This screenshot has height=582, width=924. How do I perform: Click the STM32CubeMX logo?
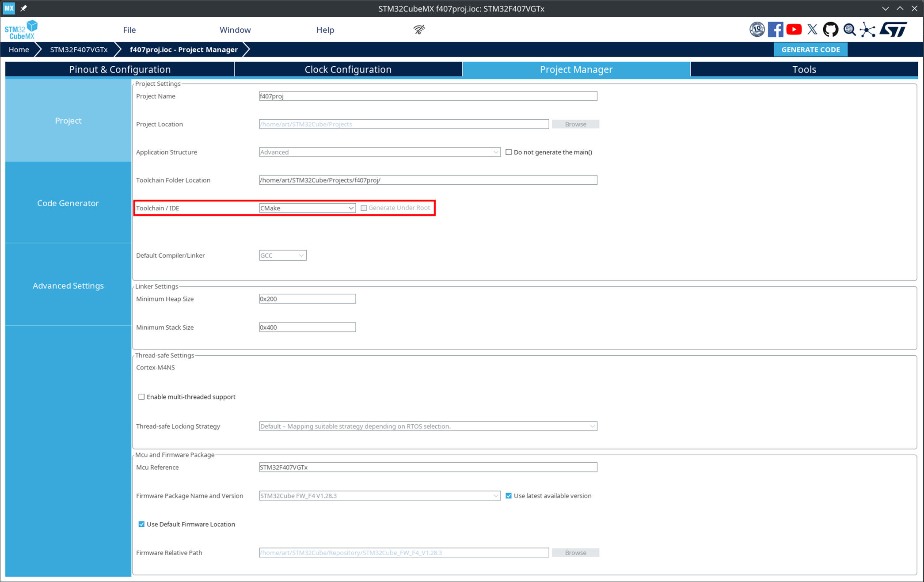point(21,30)
